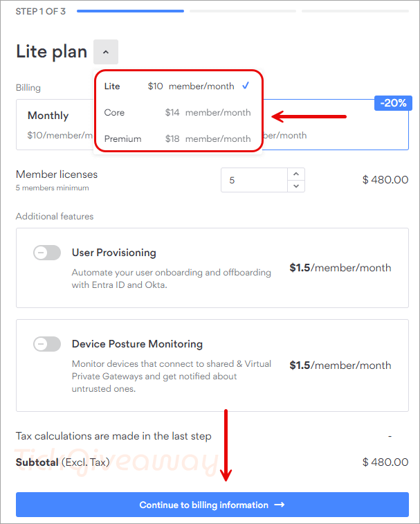Decrease member licenses with down arrow
Screen dimensions: 420x524
click(x=296, y=186)
